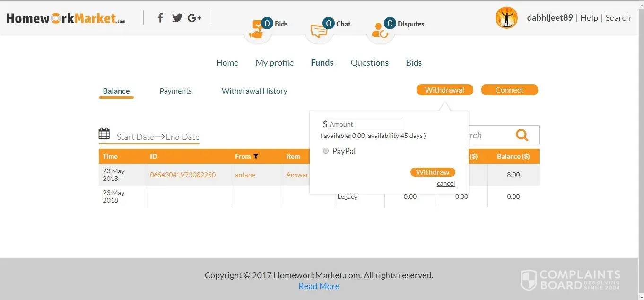Click the magnifying glass search icon

tap(522, 135)
